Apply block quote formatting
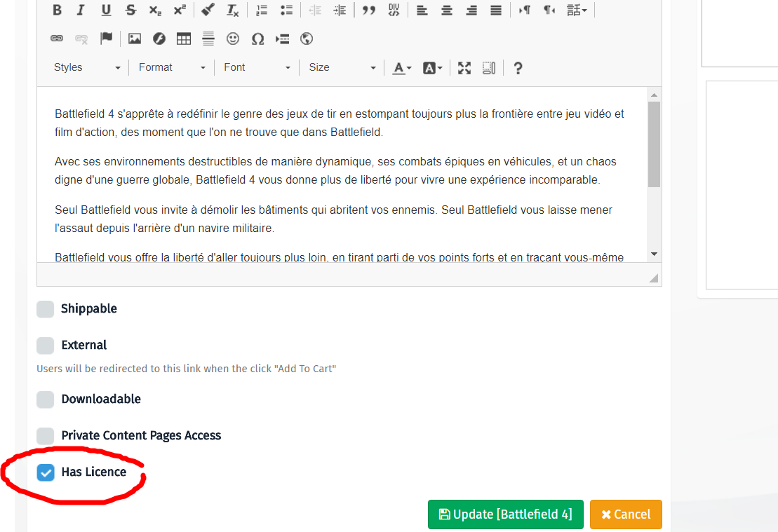The width and height of the screenshot is (778, 532). [x=369, y=10]
